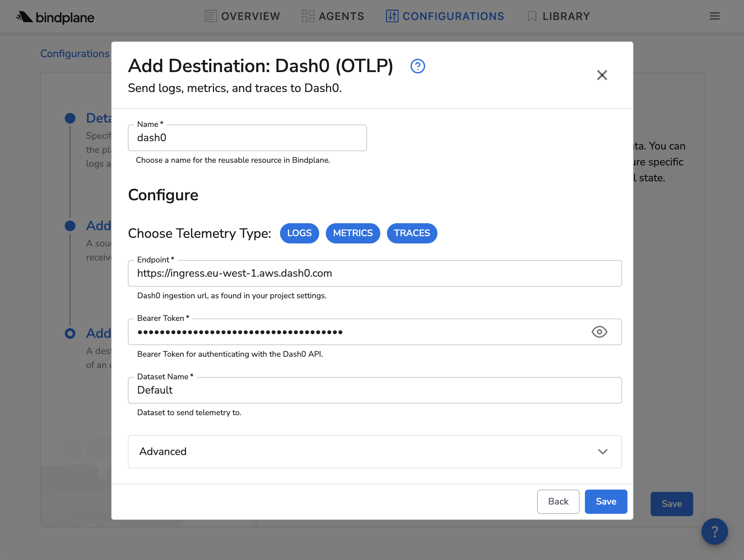Close the Add Destination dialog
Screen dimensions: 744x560
point(602,75)
